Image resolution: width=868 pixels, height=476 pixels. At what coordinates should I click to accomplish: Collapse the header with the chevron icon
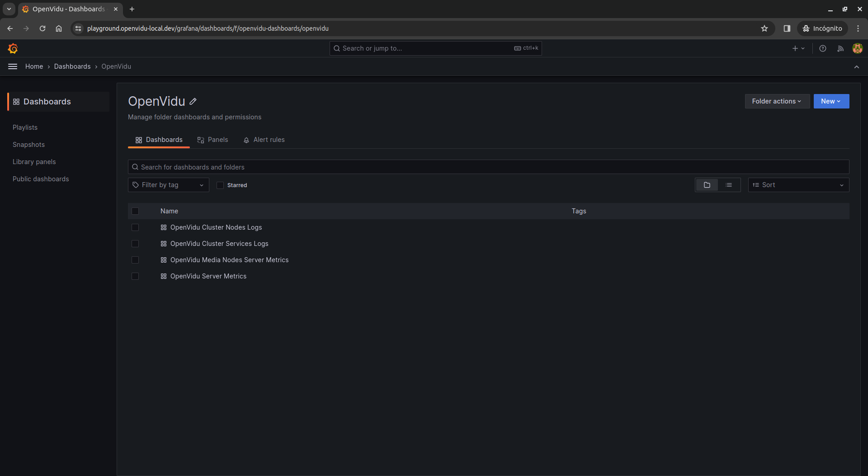(x=857, y=66)
